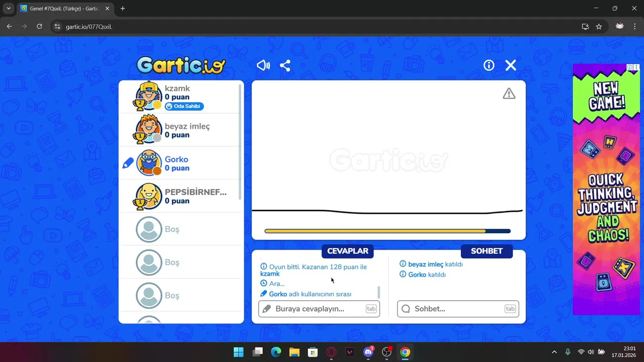Image resolution: width=644 pixels, height=362 pixels.
Task: Reload the gartic.io page
Action: [39, 27]
